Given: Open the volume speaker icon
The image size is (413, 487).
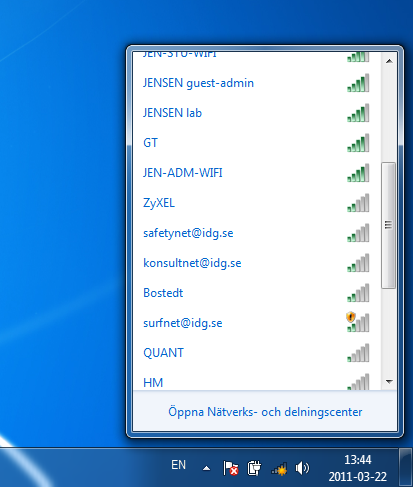Looking at the screenshot, I should point(302,468).
